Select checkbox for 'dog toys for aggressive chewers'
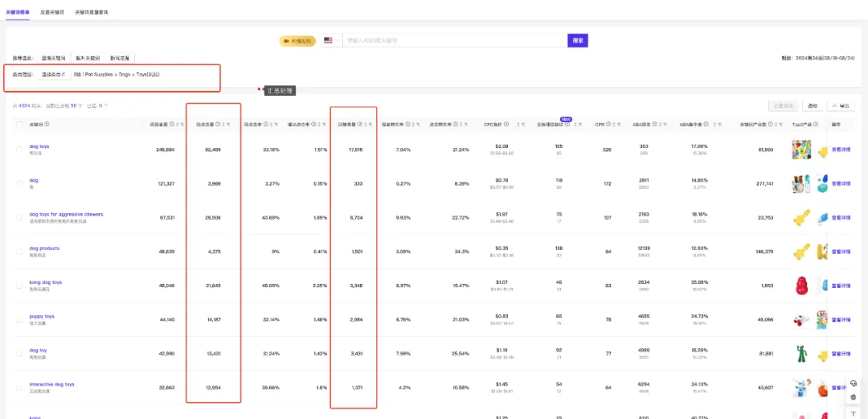The image size is (868, 419). tap(19, 217)
